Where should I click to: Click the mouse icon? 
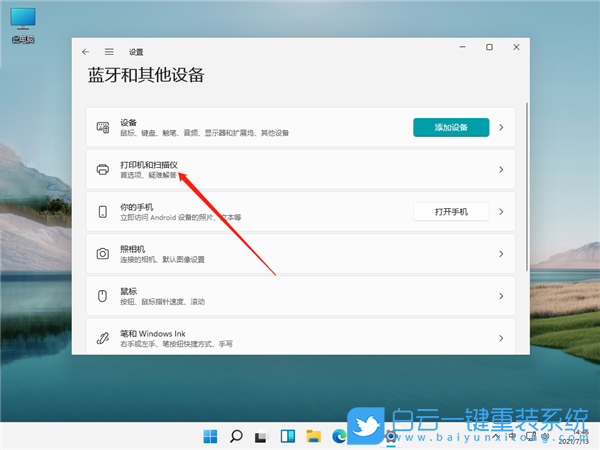click(102, 296)
